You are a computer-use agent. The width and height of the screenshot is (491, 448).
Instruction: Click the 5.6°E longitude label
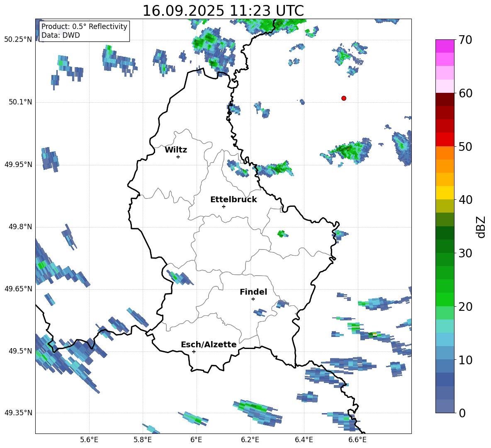pos(89,440)
